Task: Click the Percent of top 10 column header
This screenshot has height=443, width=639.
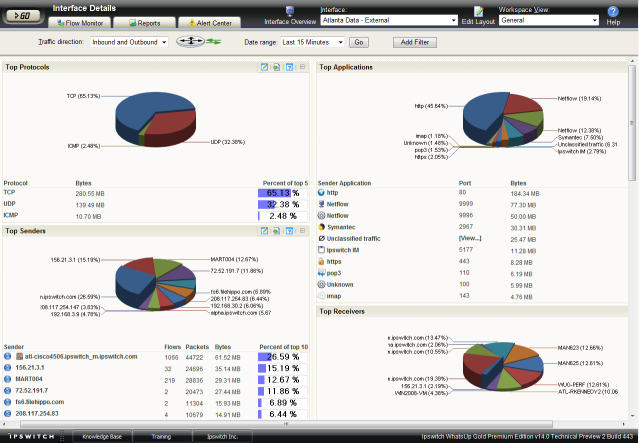Action: (284, 347)
